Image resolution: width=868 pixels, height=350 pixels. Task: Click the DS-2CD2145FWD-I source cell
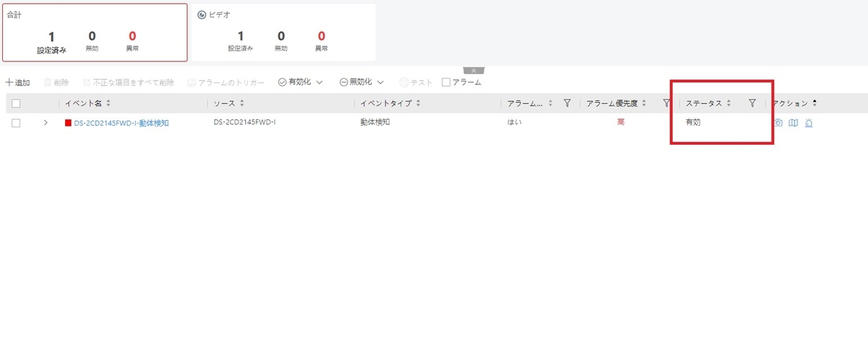(244, 123)
